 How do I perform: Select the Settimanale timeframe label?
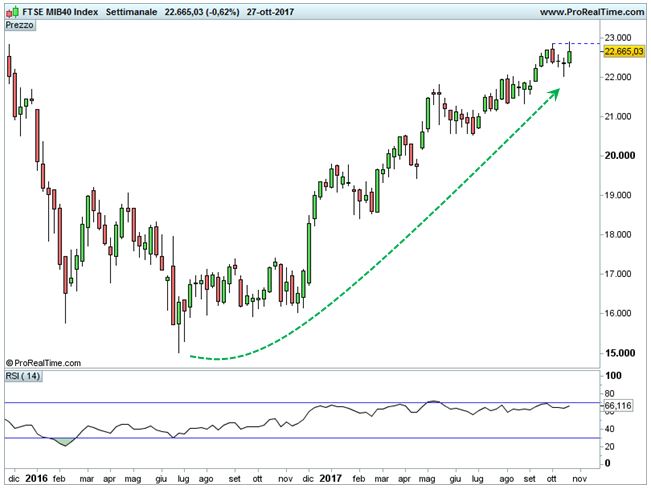[x=131, y=12]
